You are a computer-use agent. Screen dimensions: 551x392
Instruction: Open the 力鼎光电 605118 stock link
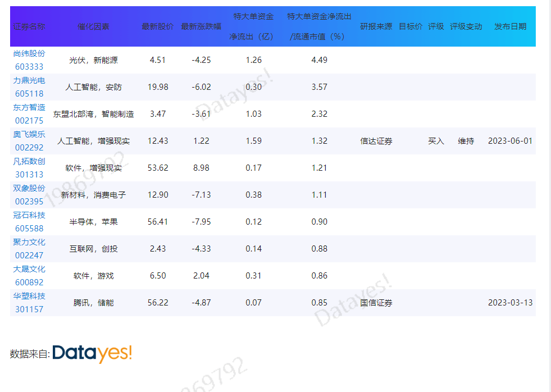(x=29, y=87)
